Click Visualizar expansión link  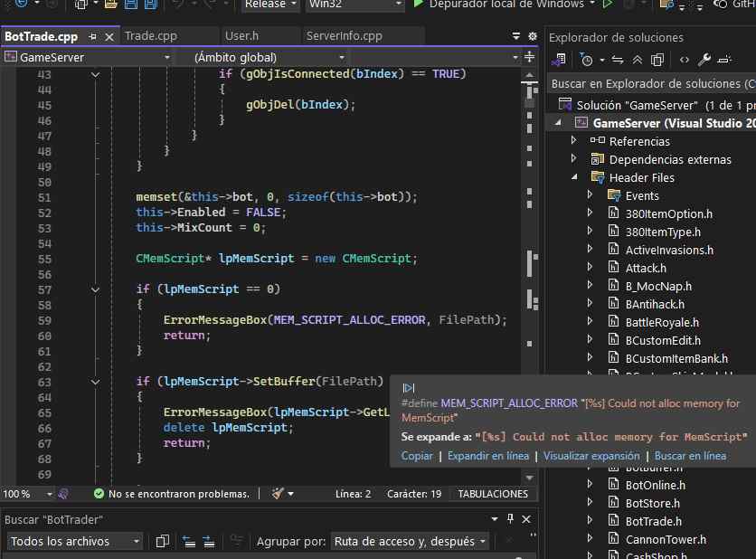click(591, 456)
